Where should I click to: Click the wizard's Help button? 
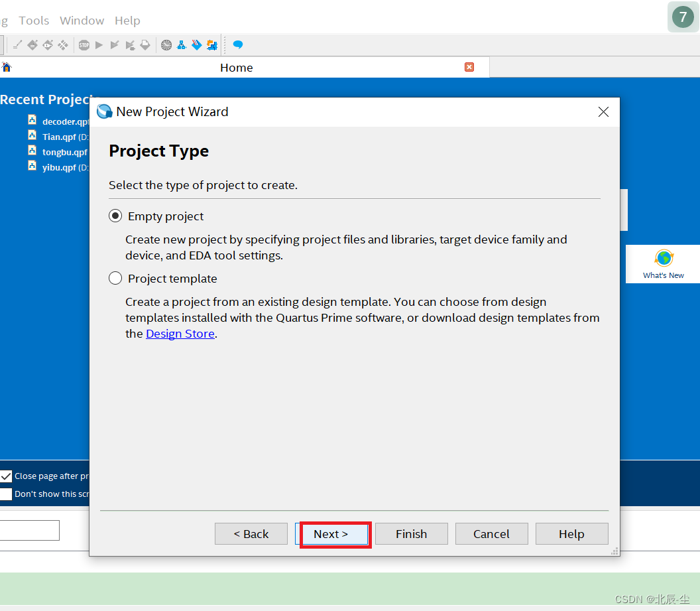click(x=572, y=534)
